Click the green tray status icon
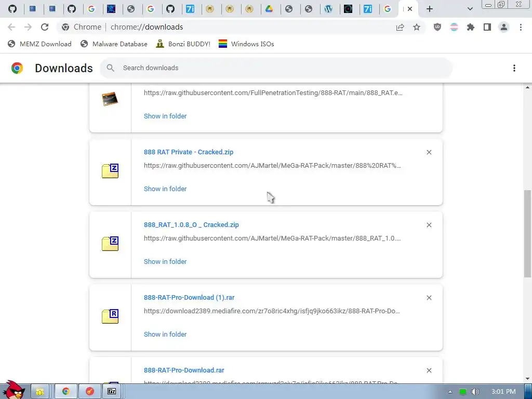The image size is (532, 399). [463, 392]
